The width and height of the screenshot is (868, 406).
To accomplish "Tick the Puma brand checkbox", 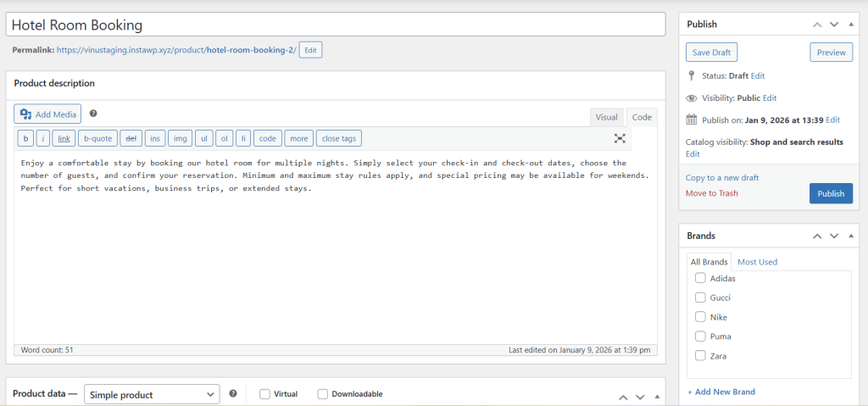I will (700, 336).
